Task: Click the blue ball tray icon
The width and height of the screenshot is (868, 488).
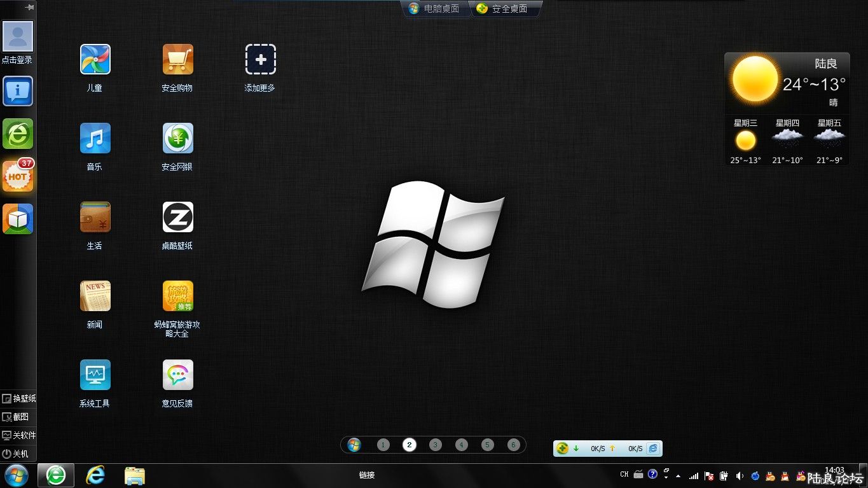Action: click(x=755, y=476)
